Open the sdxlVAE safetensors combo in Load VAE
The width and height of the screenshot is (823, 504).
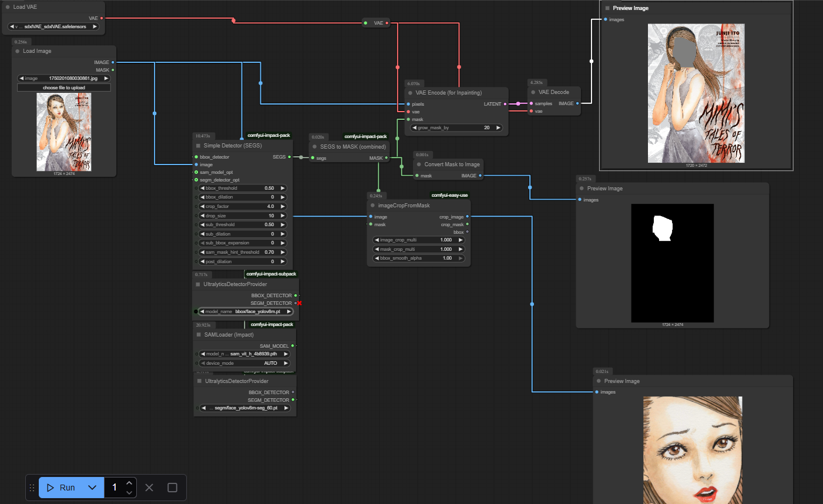click(53, 26)
